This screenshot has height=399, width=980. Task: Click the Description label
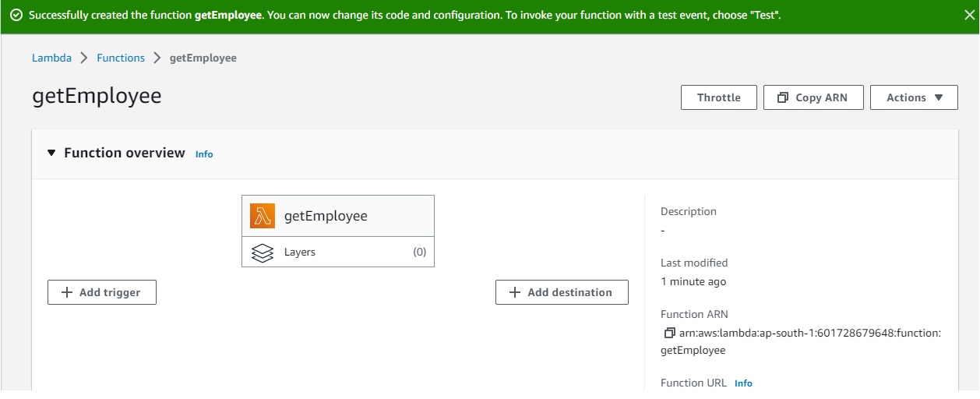tap(689, 211)
